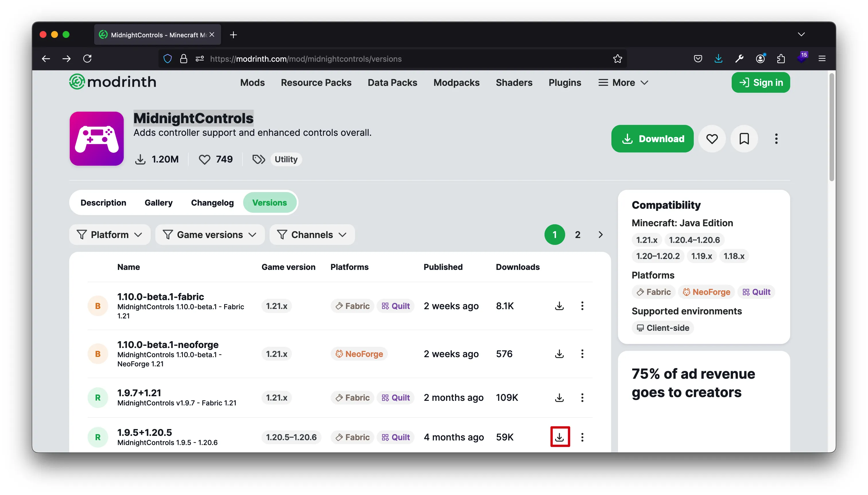Open the project's three-dot more menu
The width and height of the screenshot is (868, 495).
tap(776, 139)
